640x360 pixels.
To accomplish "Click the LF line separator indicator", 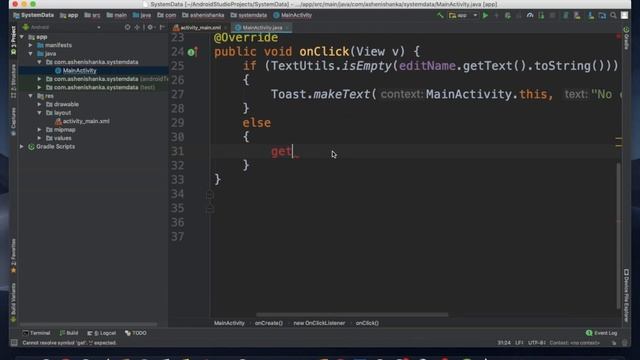I will click(x=519, y=343).
